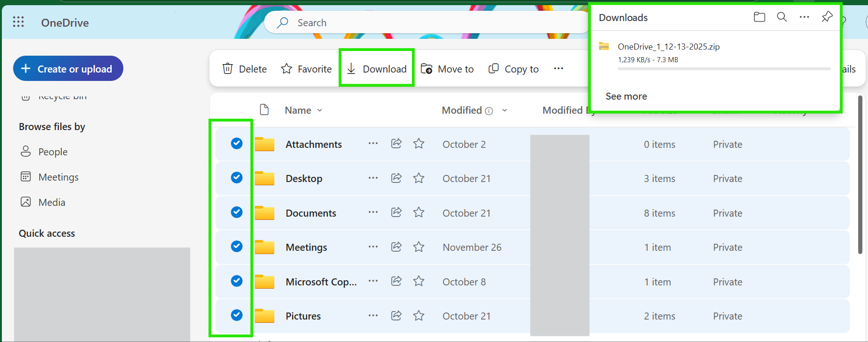Open downloads folder icon in Downloads panel

(760, 17)
